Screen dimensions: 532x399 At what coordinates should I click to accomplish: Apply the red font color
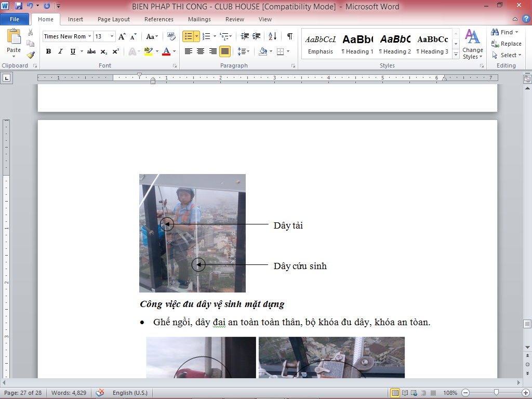[x=166, y=51]
